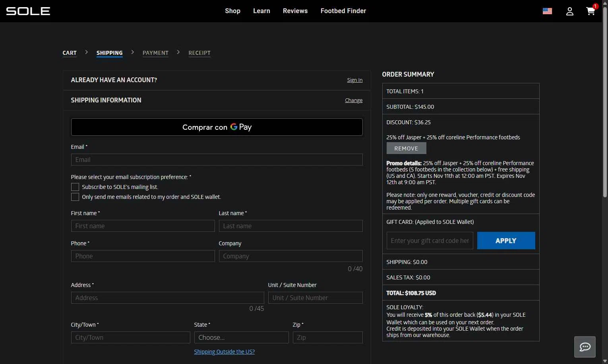The image size is (608, 364).
Task: Click the SUBTOTAL: $145.00 text
Action: click(410, 107)
